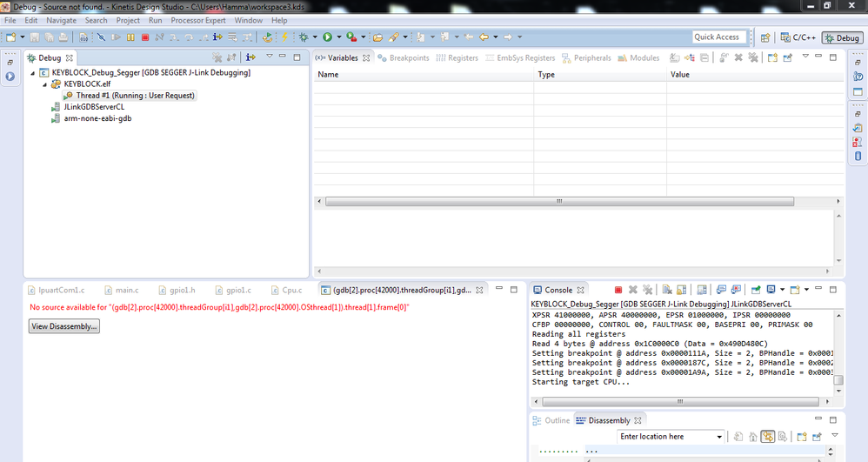Click the Type column header in Variables
The height and width of the screenshot is (462, 868).
click(x=600, y=74)
